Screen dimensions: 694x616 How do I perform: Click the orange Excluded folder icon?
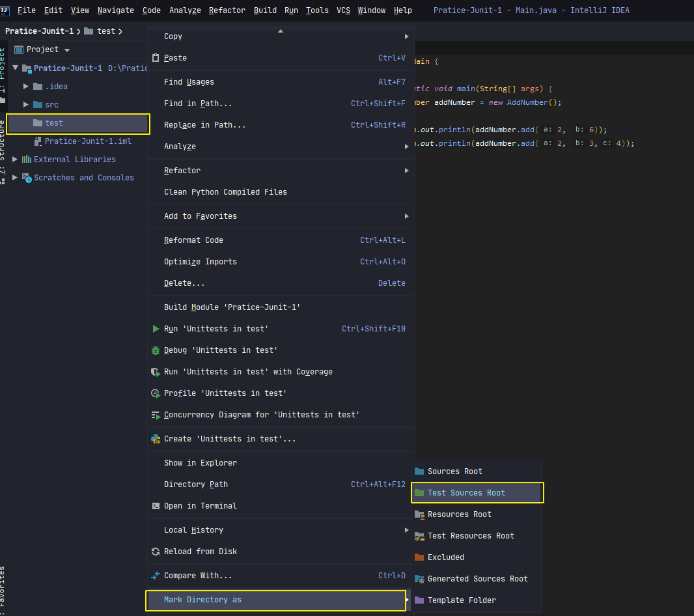pyautogui.click(x=419, y=557)
